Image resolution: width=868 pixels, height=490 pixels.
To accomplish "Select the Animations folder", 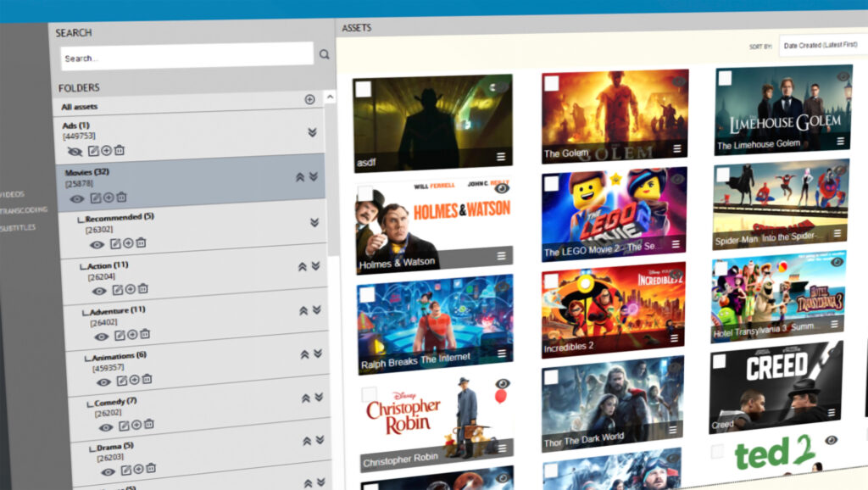I will [119, 356].
